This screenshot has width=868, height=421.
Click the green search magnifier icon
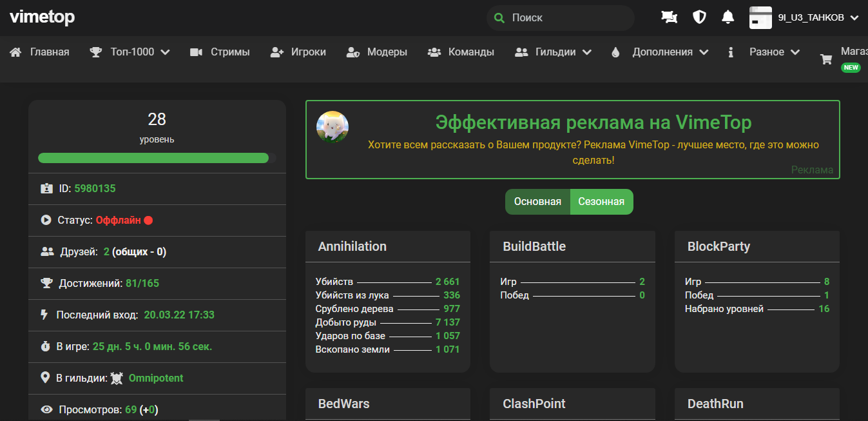tap(499, 18)
